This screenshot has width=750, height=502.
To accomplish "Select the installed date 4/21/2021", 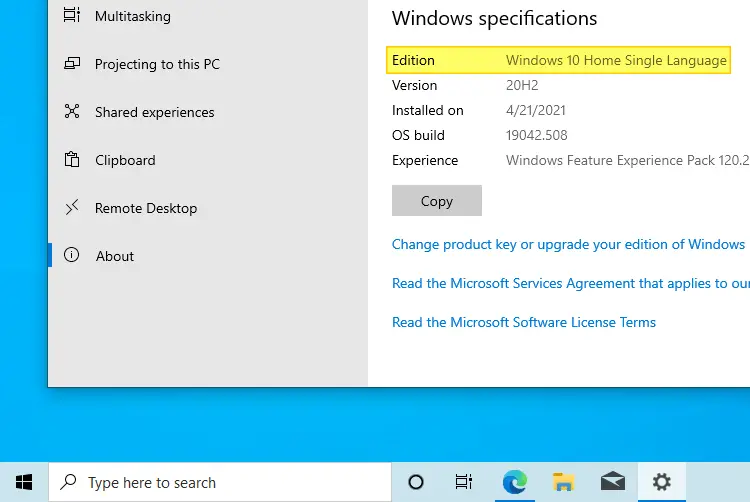I will click(536, 110).
